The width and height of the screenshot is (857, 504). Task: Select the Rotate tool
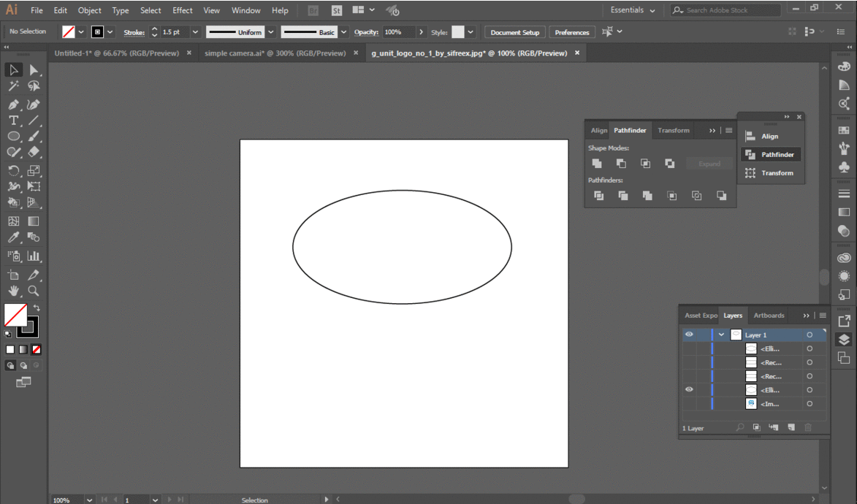tap(13, 170)
